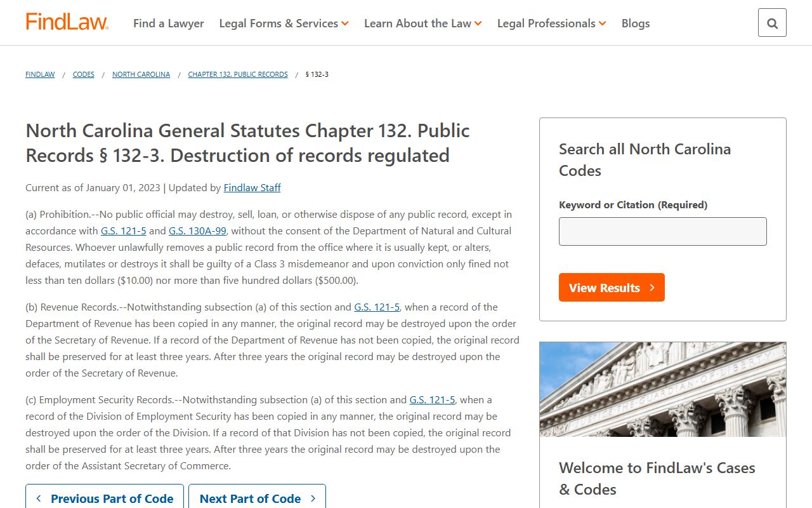Open the G.S. 130A-99 link
The height and width of the screenshot is (508, 812).
tap(197, 231)
